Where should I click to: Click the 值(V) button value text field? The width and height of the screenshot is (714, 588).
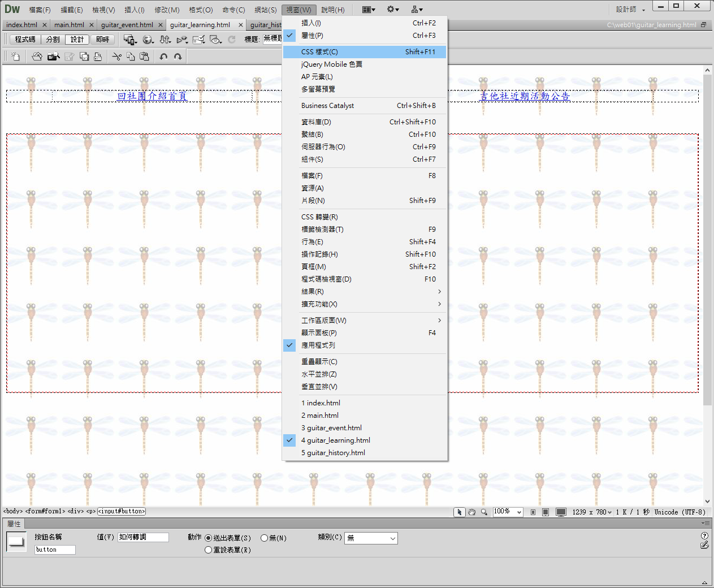[x=143, y=537]
